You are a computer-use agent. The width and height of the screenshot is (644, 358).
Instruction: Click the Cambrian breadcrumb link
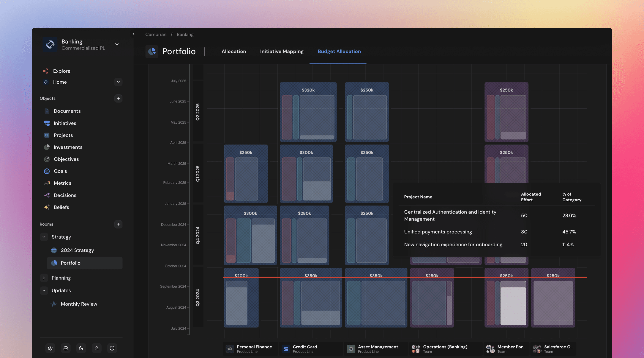coord(155,35)
